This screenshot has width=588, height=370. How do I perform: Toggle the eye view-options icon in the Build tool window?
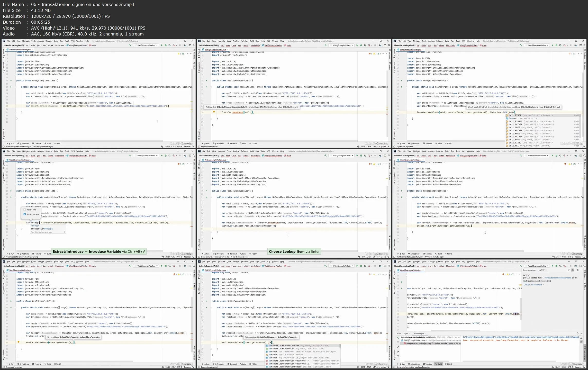point(398,356)
